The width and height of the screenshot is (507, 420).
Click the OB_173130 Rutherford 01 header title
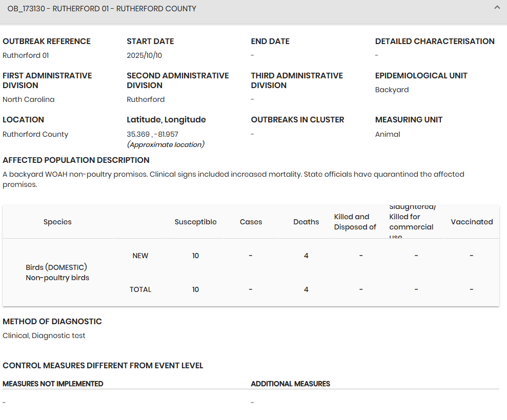102,9
